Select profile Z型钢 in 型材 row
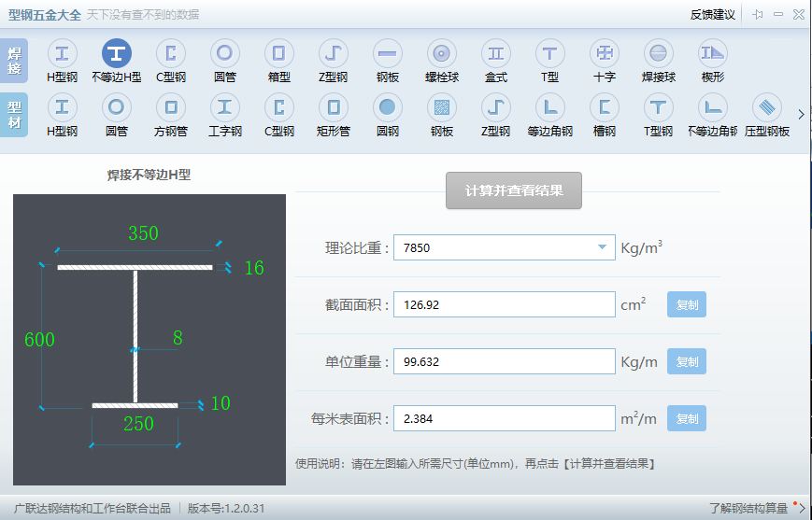The width and height of the screenshot is (812, 520). coord(495,107)
